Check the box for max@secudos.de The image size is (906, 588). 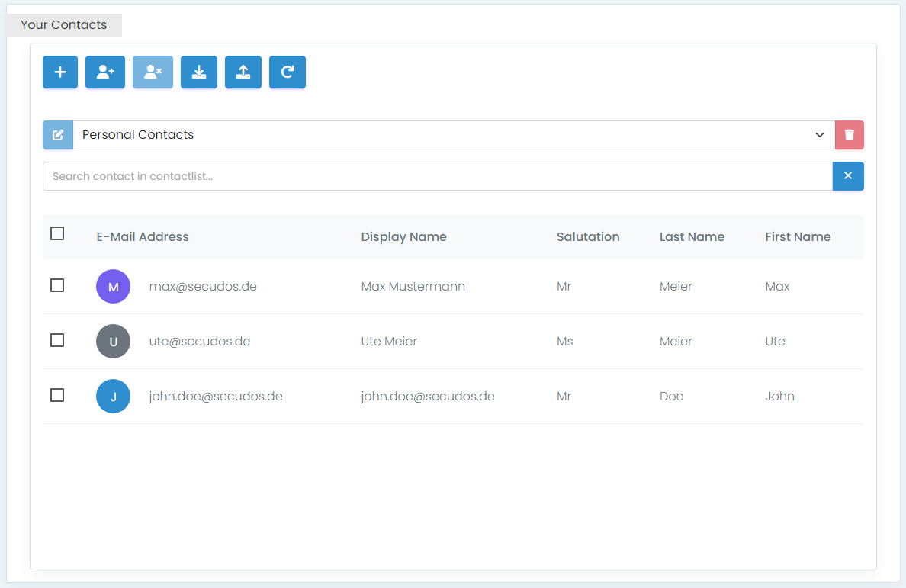(57, 285)
